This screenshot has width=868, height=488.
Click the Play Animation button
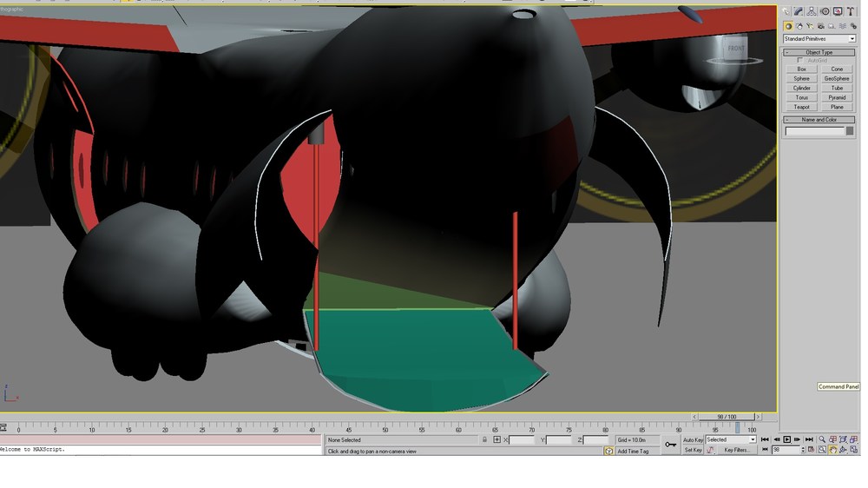point(786,440)
